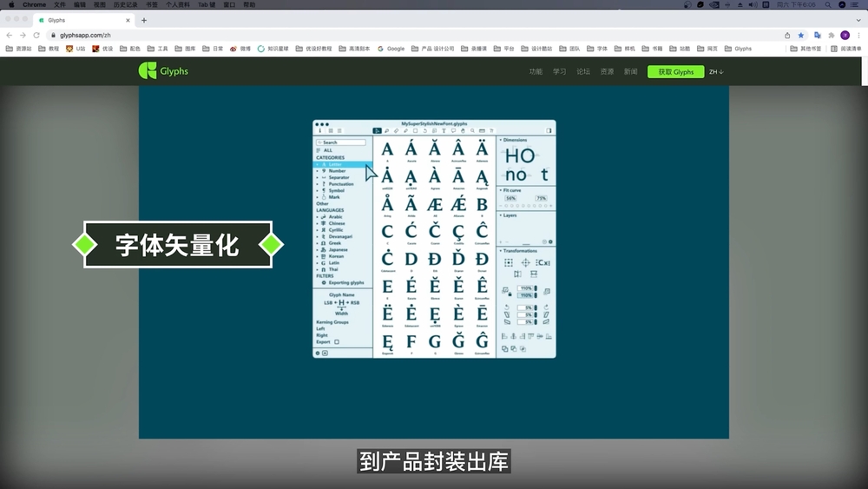Select the Aacute glyph cell
The width and height of the screenshot is (868, 489).
coord(411,150)
